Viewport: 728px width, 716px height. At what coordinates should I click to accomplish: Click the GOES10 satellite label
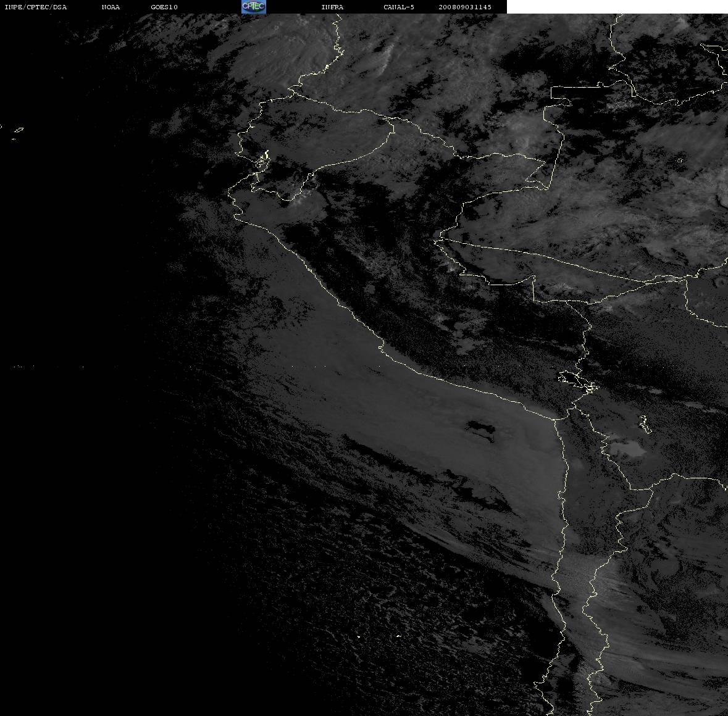tap(164, 7)
